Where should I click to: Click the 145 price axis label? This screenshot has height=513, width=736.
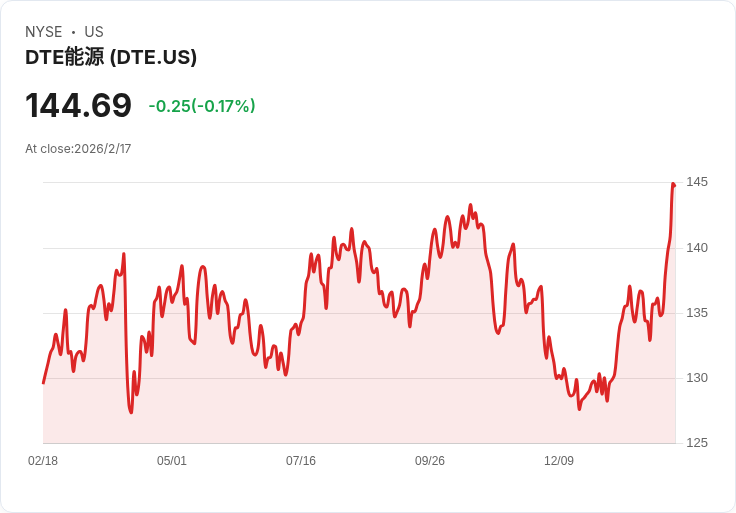click(x=697, y=182)
